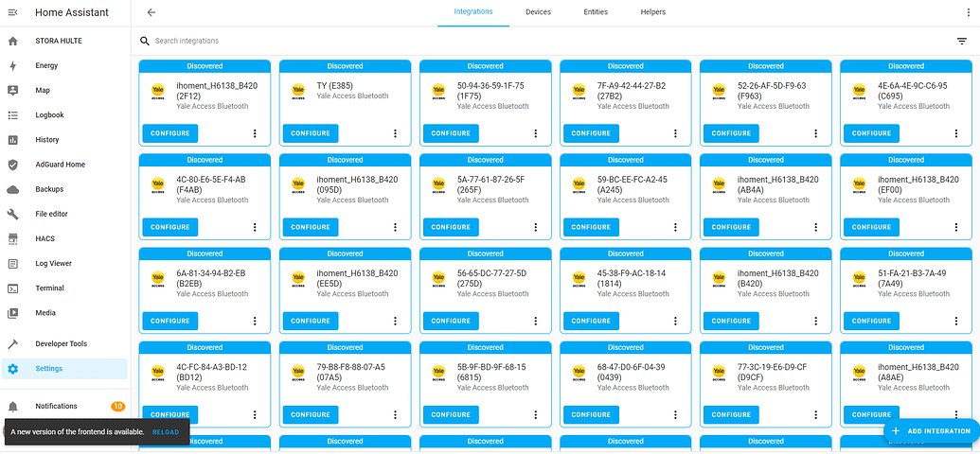Image resolution: width=980 pixels, height=454 pixels.
Task: Reload the frontend via RELOAD link
Action: point(166,432)
